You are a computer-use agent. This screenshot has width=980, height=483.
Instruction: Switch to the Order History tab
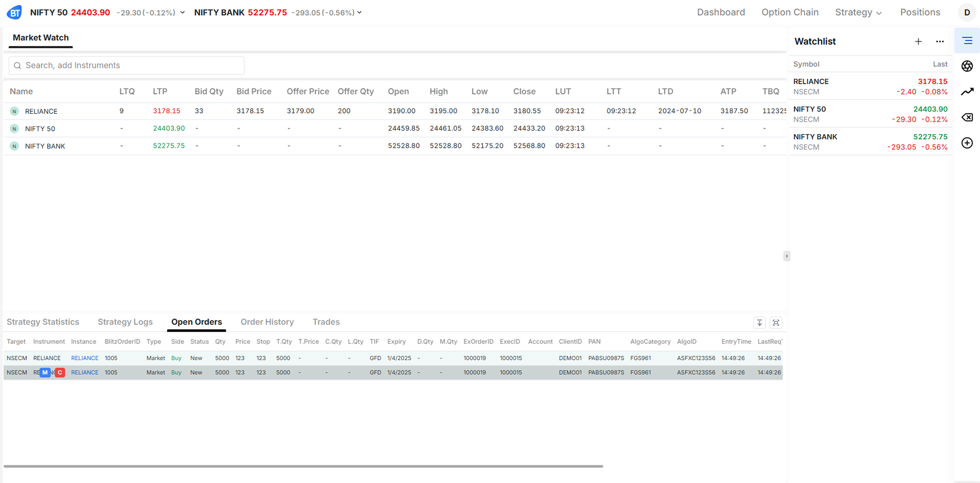tap(267, 322)
